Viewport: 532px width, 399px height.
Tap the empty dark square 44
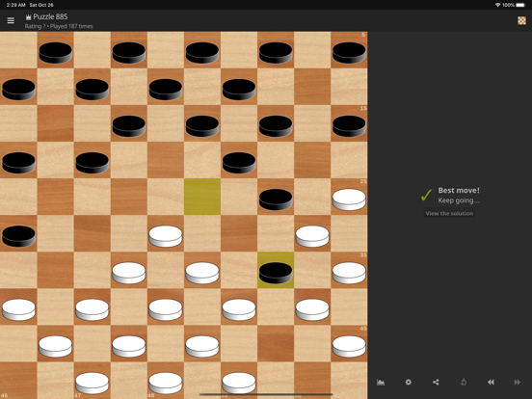coord(276,344)
